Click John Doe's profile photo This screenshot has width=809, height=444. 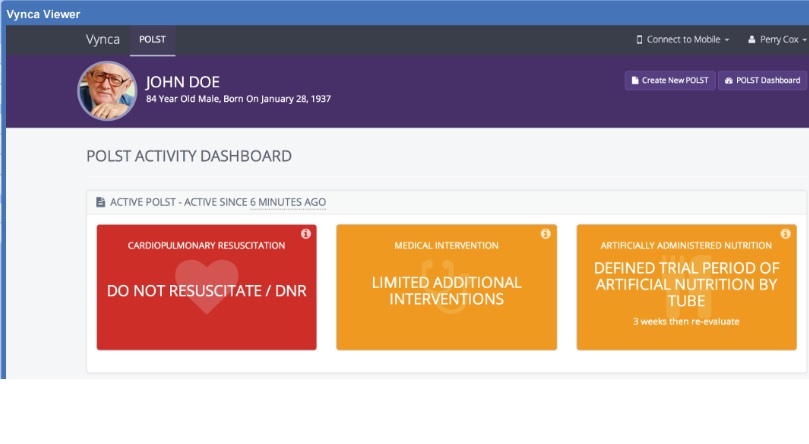(107, 91)
